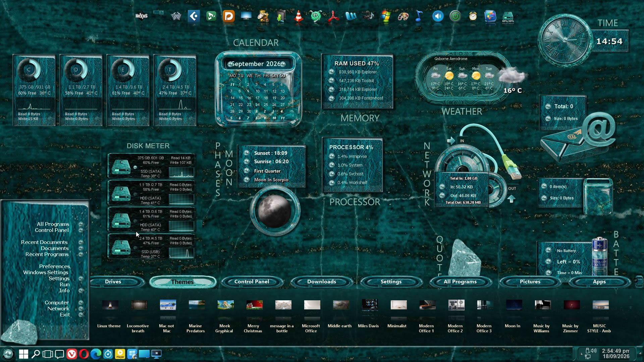Screen dimensions: 644x362
Task: Click the green power button dock icon
Action: 455,16
